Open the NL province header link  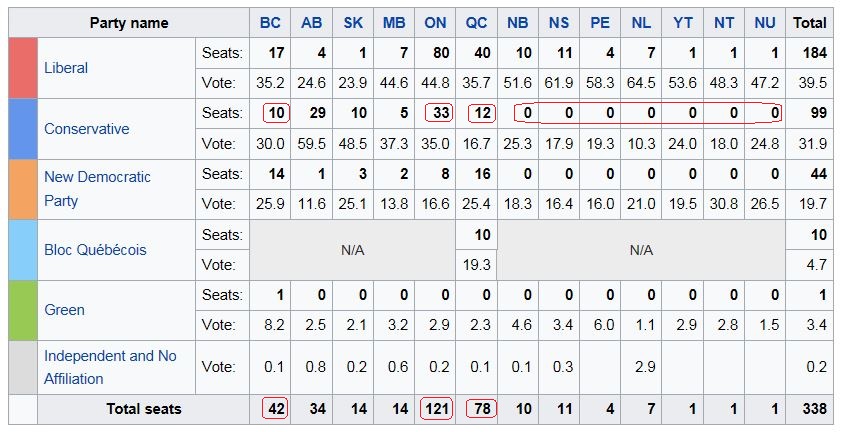641,23
